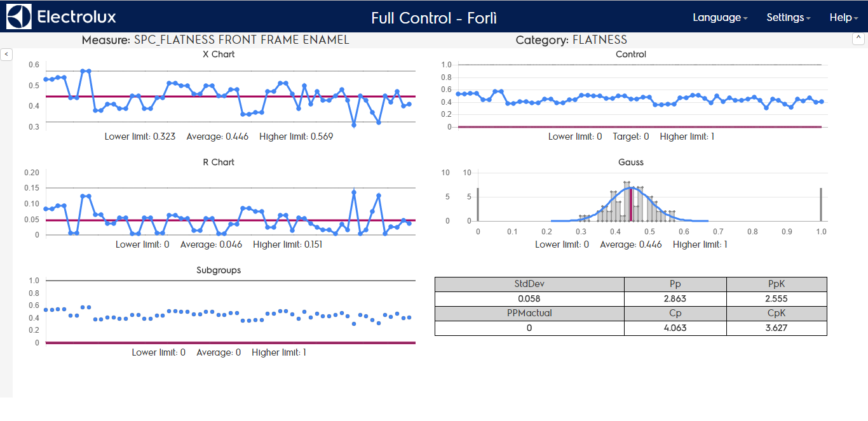Click the Electrolux brand name text
Screen dimensions: 868x421
click(76, 17)
